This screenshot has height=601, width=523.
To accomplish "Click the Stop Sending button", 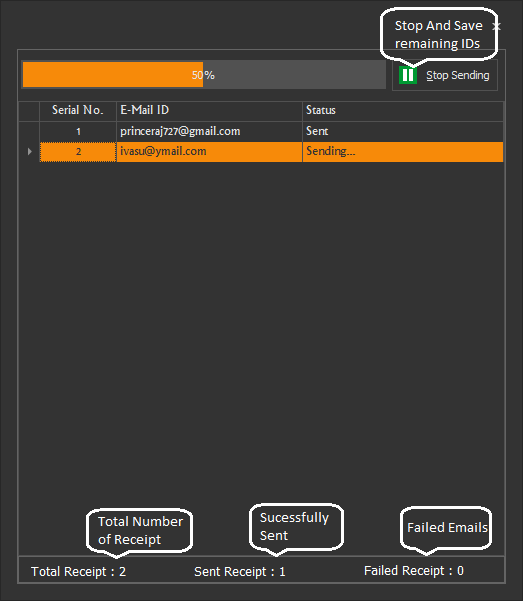I will pos(445,75).
